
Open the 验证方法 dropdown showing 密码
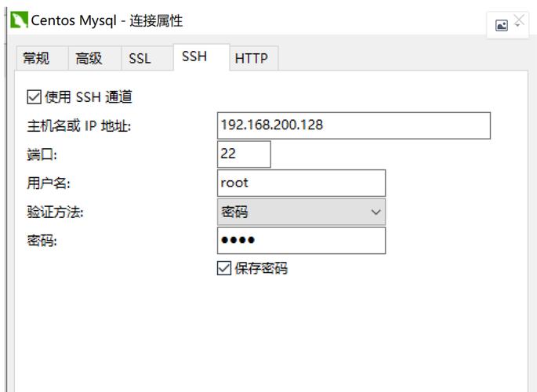click(x=301, y=212)
